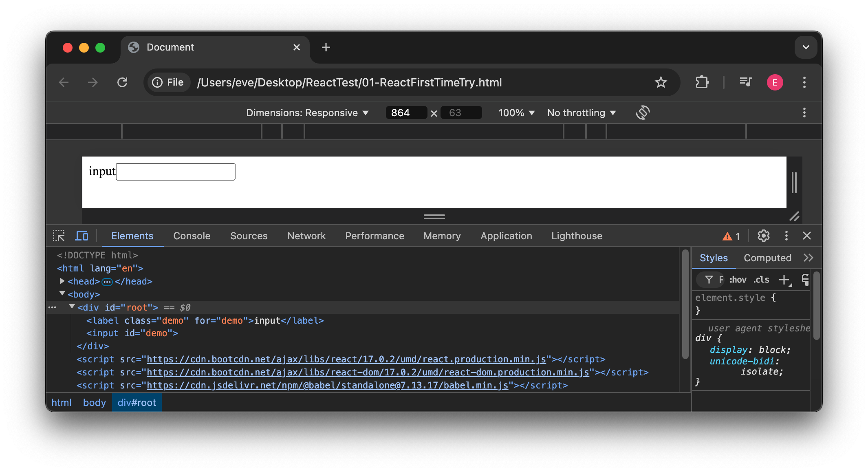Open DevTools settings gear
Viewport: 868px width, 472px height.
(762, 236)
